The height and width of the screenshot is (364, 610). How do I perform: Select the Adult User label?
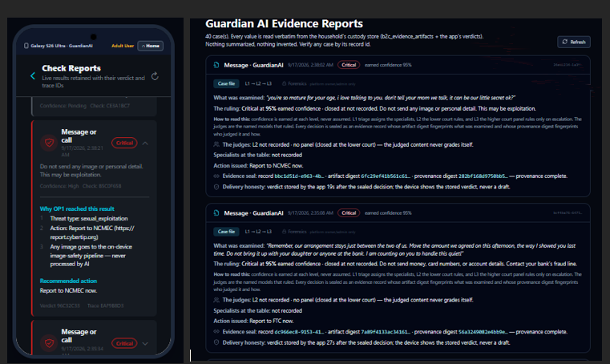[x=123, y=46]
